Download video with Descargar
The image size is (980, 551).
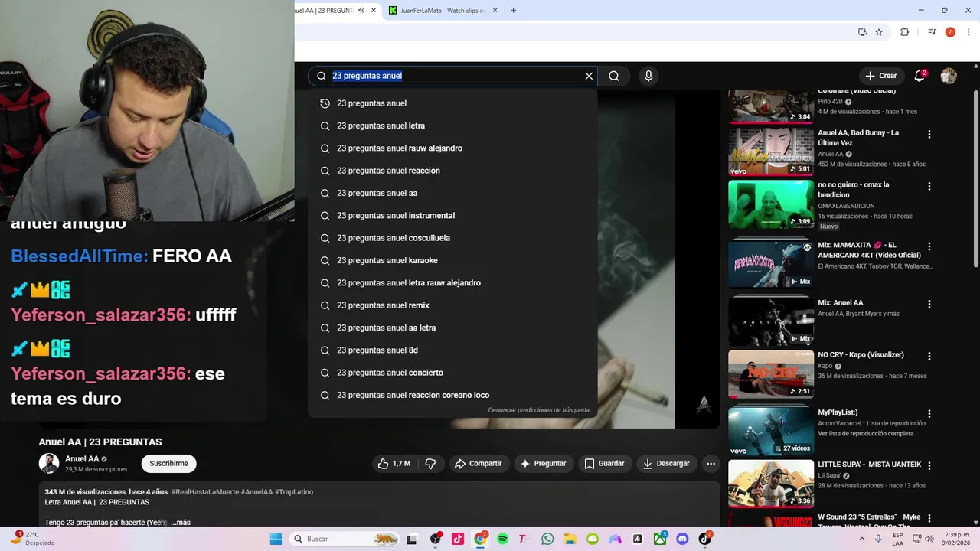coord(667,464)
